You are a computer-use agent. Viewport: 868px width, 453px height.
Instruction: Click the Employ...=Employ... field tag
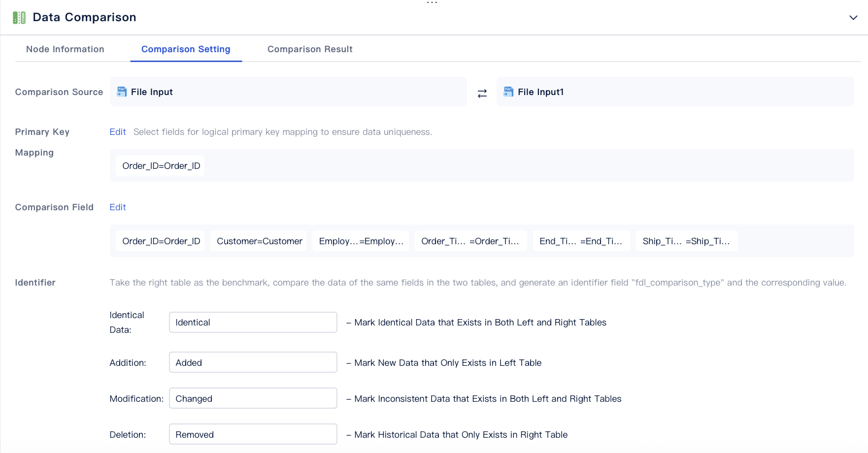coord(361,241)
